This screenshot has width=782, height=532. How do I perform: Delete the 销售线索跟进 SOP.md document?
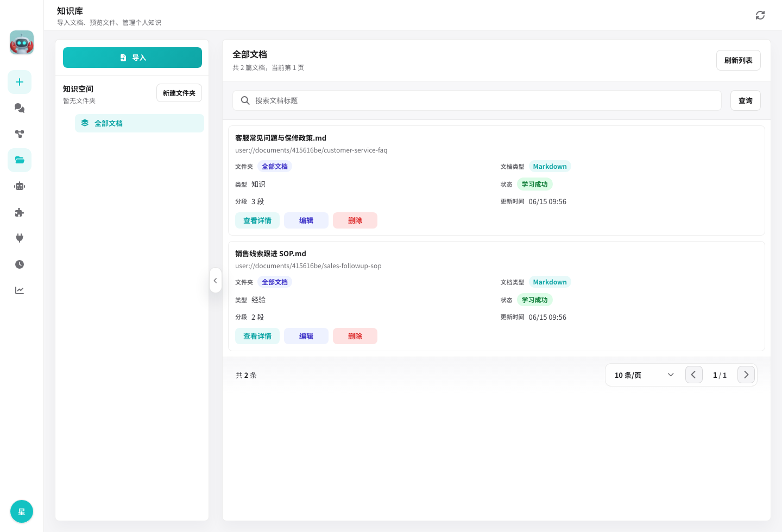click(355, 336)
